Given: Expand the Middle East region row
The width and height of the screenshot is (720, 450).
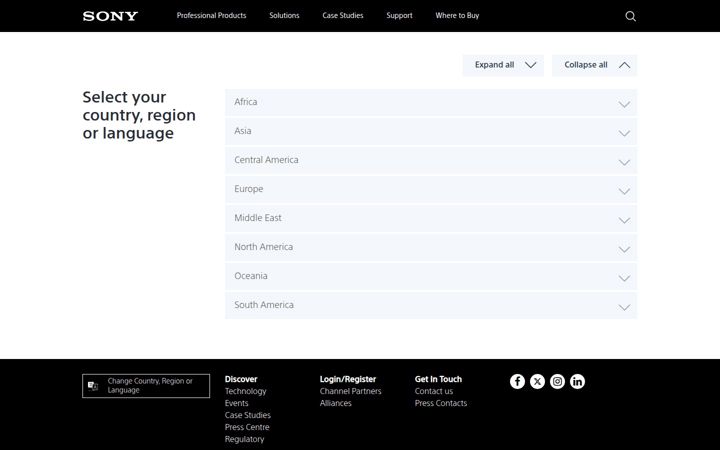Looking at the screenshot, I should [x=431, y=218].
